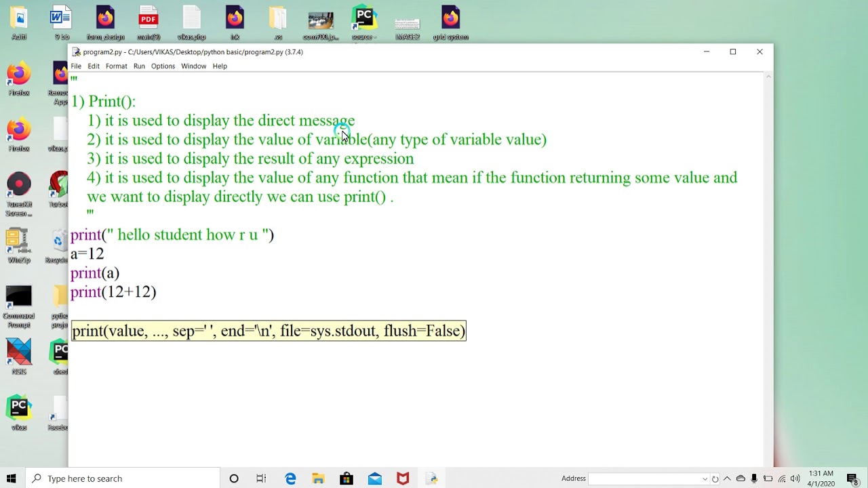Open McAfee from the taskbar
Viewport: 868px width, 488px height.
(x=403, y=479)
